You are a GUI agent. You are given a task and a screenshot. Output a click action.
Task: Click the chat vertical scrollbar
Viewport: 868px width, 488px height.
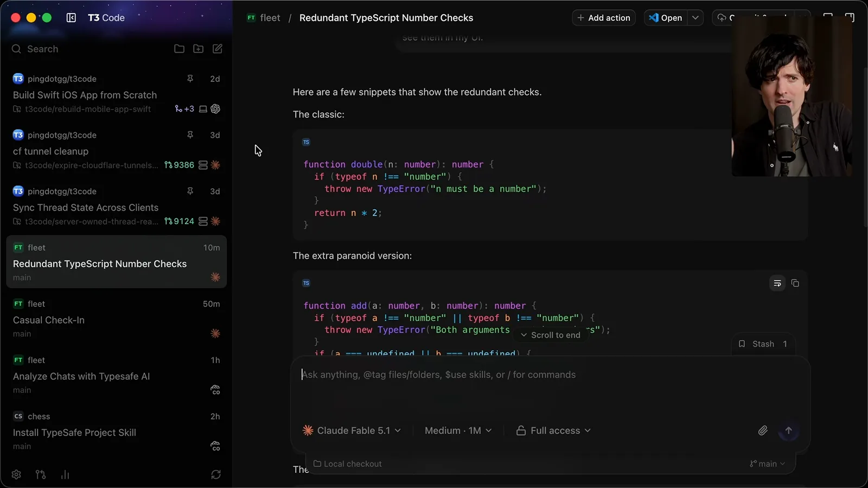(865, 146)
